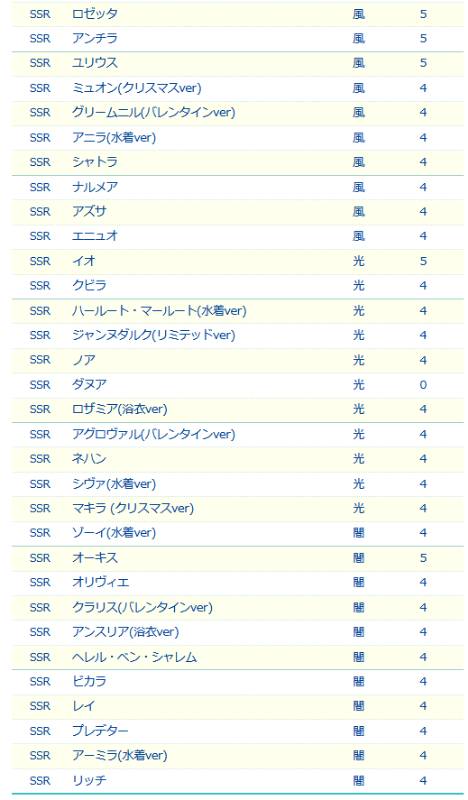
Task: Open the シヴァ(水着ver) entry
Action: pyautogui.click(x=114, y=484)
